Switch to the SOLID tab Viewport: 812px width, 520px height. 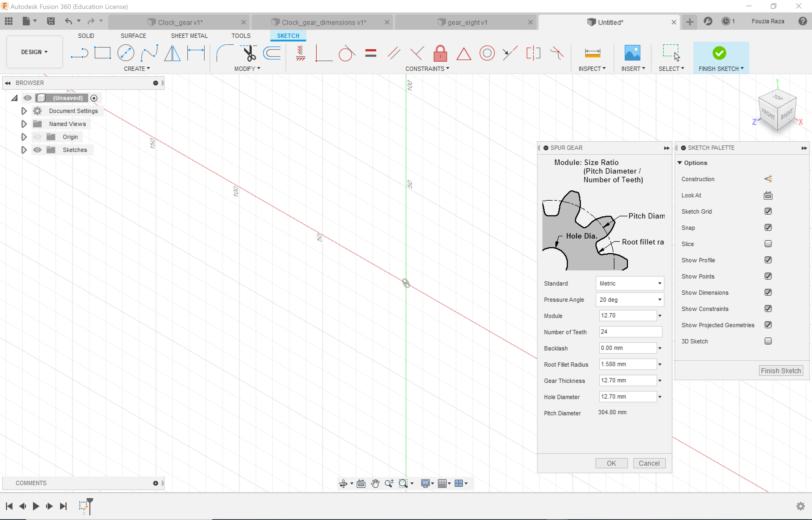tap(86, 36)
